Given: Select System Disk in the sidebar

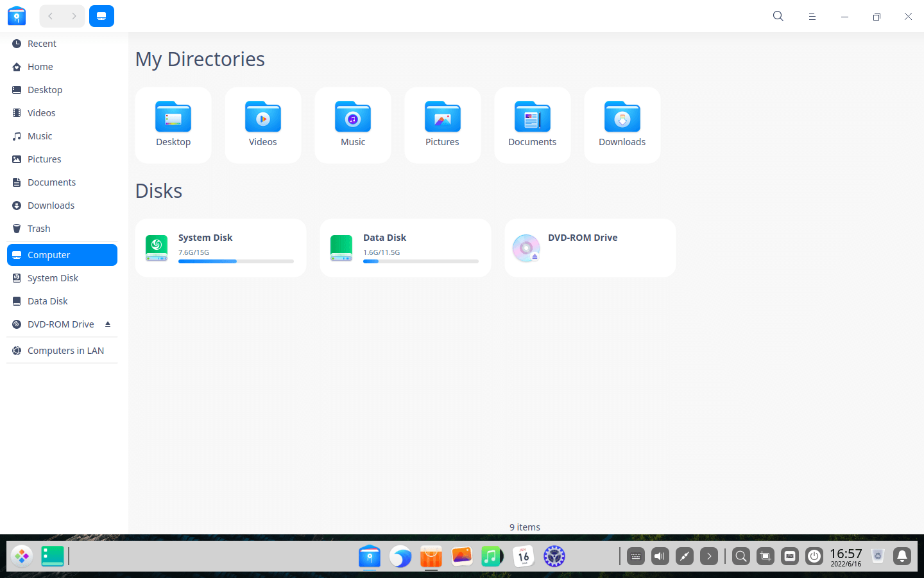Looking at the screenshot, I should click(x=62, y=278).
